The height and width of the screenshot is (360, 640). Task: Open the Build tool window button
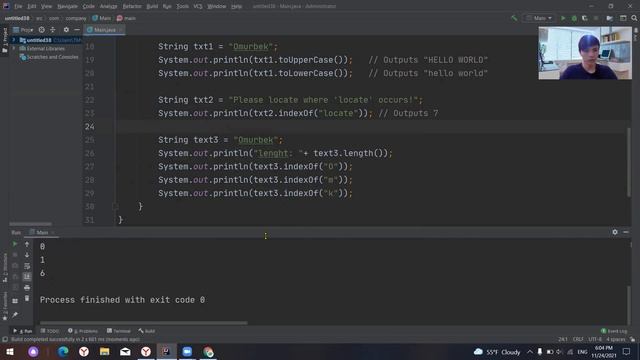pyautogui.click(x=147, y=331)
